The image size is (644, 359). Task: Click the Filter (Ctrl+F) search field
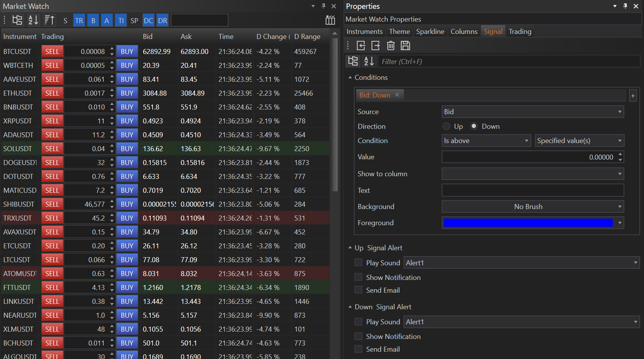pos(509,61)
